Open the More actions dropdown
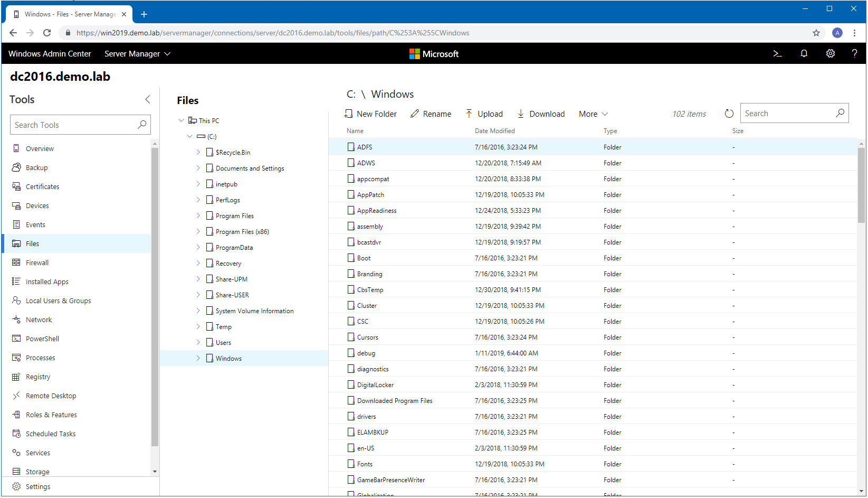 click(592, 114)
